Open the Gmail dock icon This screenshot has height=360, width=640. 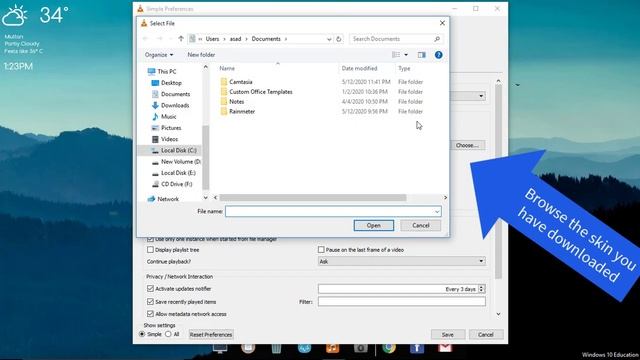point(445,348)
